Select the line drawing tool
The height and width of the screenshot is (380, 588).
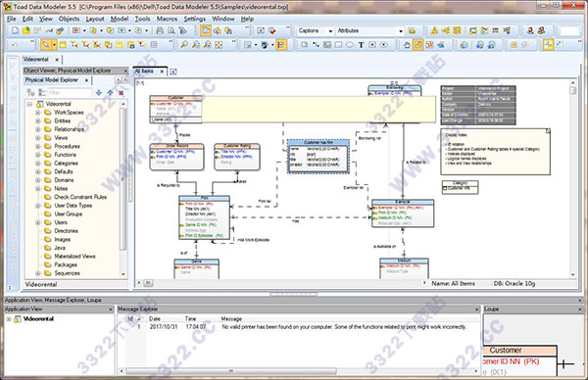(x=316, y=45)
